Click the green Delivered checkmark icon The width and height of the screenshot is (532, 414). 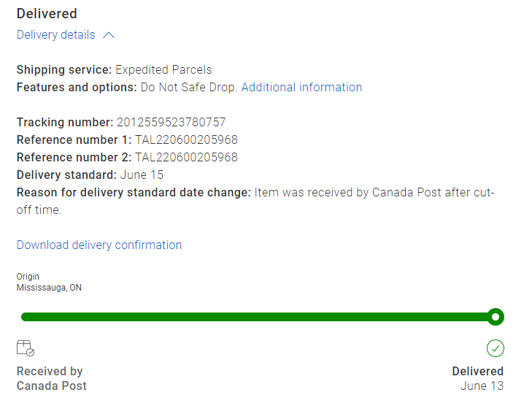click(x=496, y=348)
